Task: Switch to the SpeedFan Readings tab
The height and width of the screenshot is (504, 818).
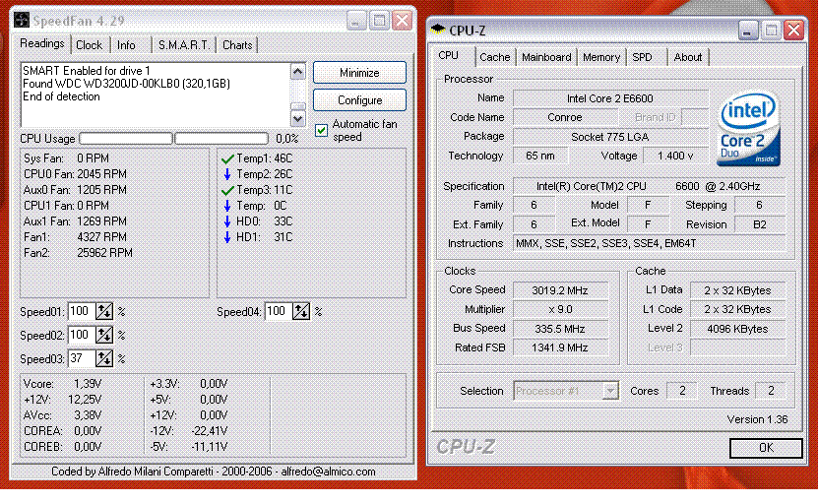Action: [x=41, y=44]
